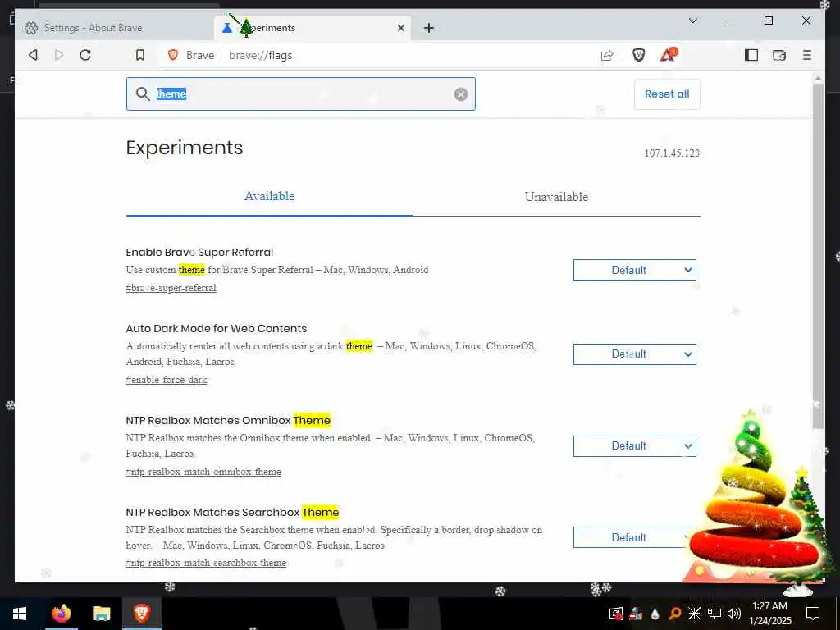840x630 pixels.
Task: Click the forward navigation arrow
Action: (x=59, y=55)
